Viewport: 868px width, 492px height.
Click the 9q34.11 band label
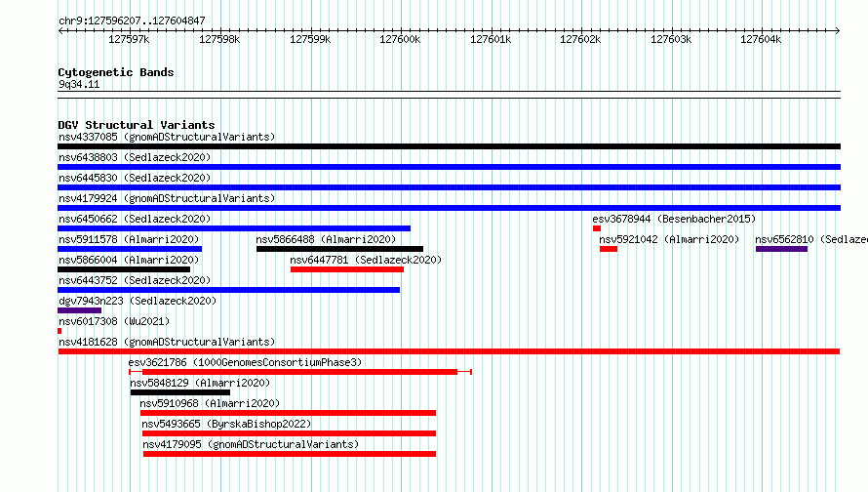[79, 84]
